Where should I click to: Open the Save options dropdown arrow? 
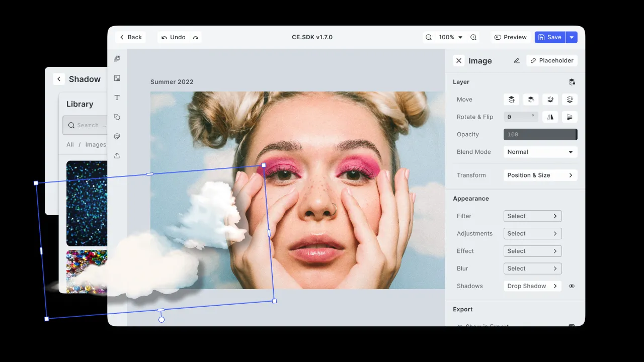(x=572, y=37)
